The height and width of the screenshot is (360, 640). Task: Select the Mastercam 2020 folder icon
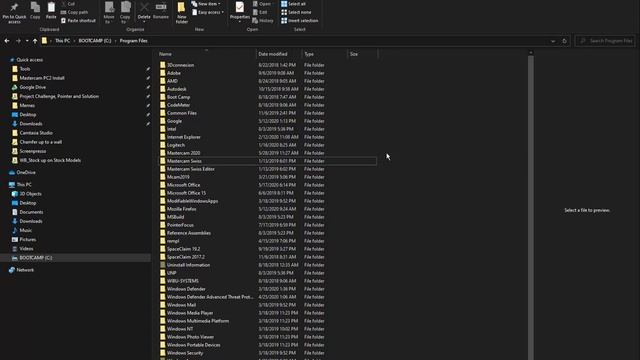point(162,153)
